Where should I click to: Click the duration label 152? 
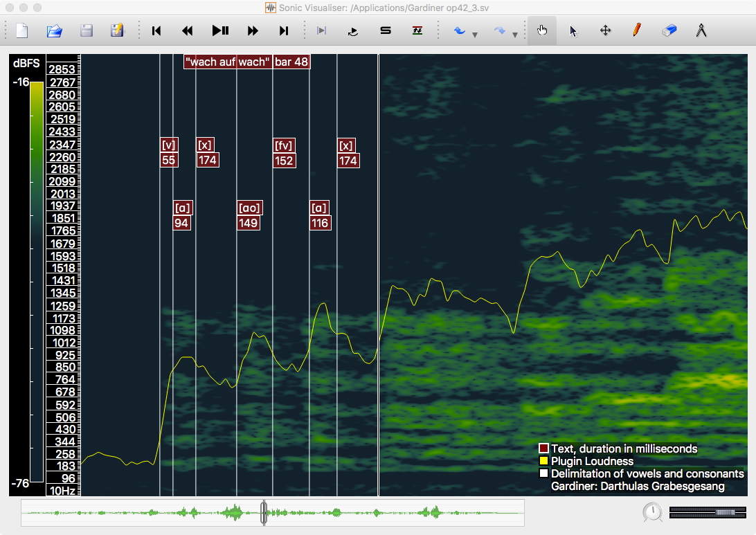point(284,161)
